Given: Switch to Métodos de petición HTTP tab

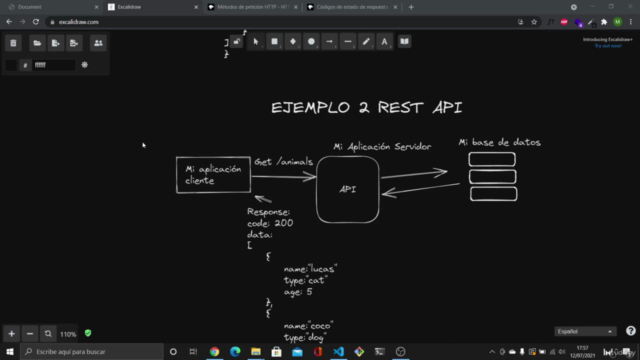Looking at the screenshot, I should (x=253, y=7).
